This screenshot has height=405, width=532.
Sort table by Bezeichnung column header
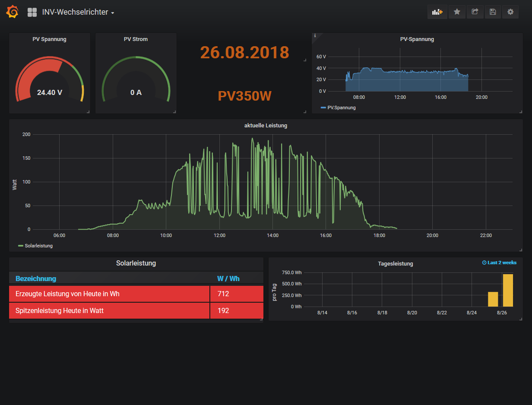coord(36,278)
